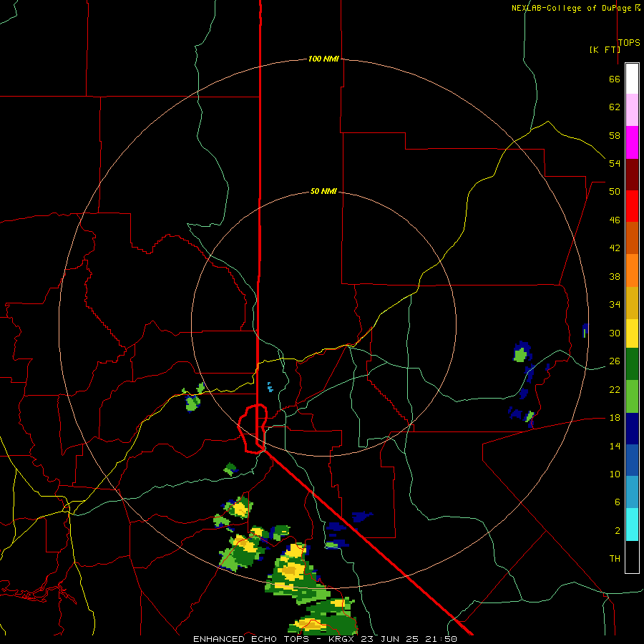Image resolution: width=644 pixels, height=644 pixels.
Task: Click the "6" scale label
Action: coord(617,502)
